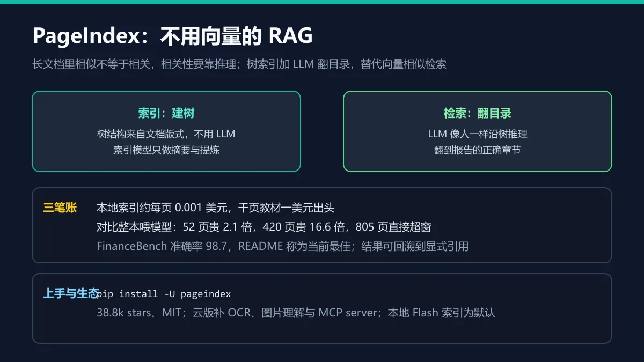Viewport: 644px width, 362px height.
Task: Select the command 'pip install -U pageindex'
Action: pyautogui.click(x=164, y=294)
